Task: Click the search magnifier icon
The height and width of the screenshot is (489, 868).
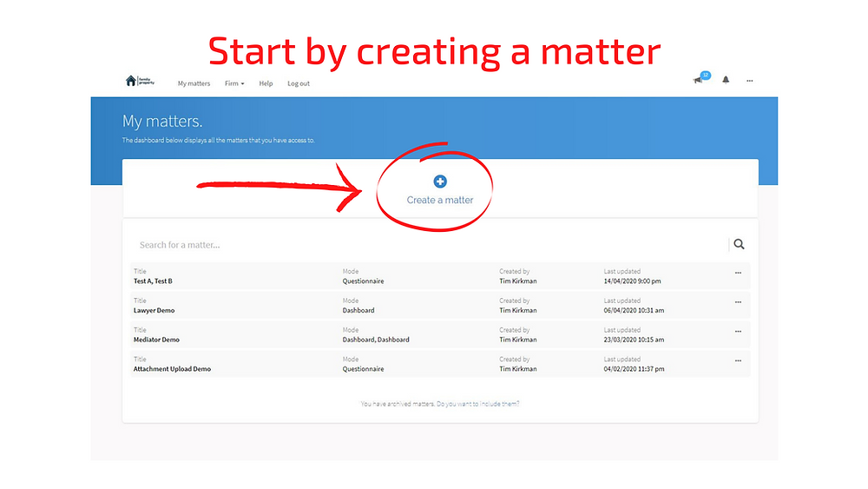Action: [739, 244]
